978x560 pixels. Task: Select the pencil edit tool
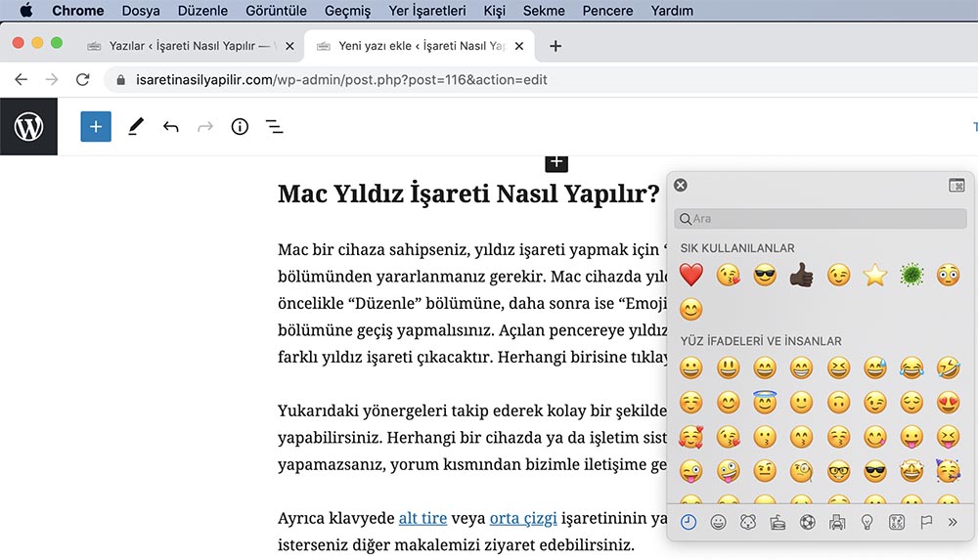click(x=135, y=127)
